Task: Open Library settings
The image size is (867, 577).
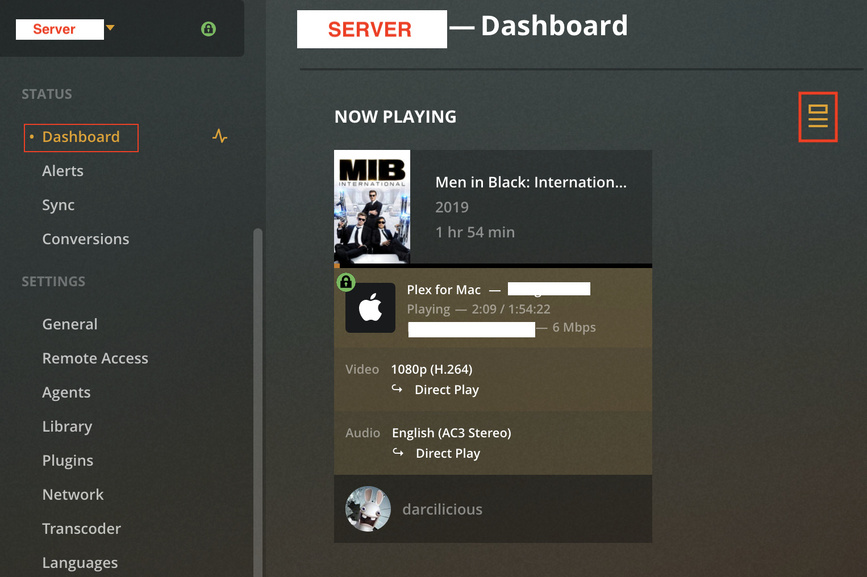Action: (67, 426)
